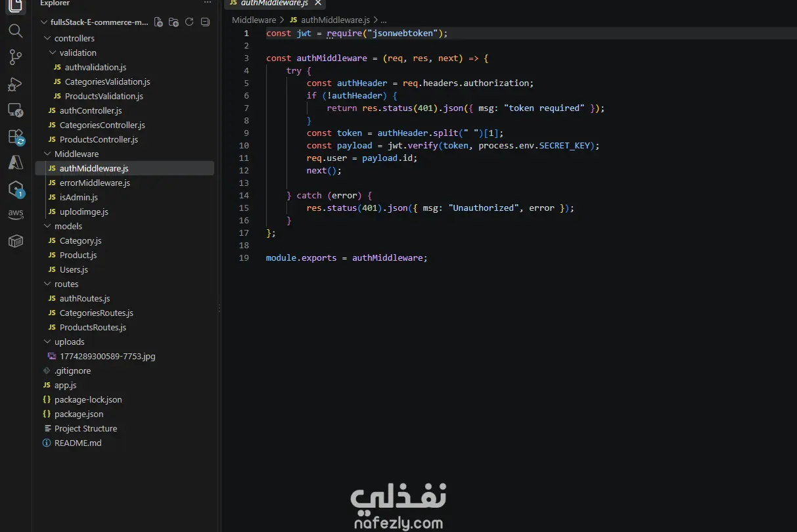Click the Middleware breadcrumb segment
Image resolution: width=797 pixels, height=532 pixels.
click(254, 20)
